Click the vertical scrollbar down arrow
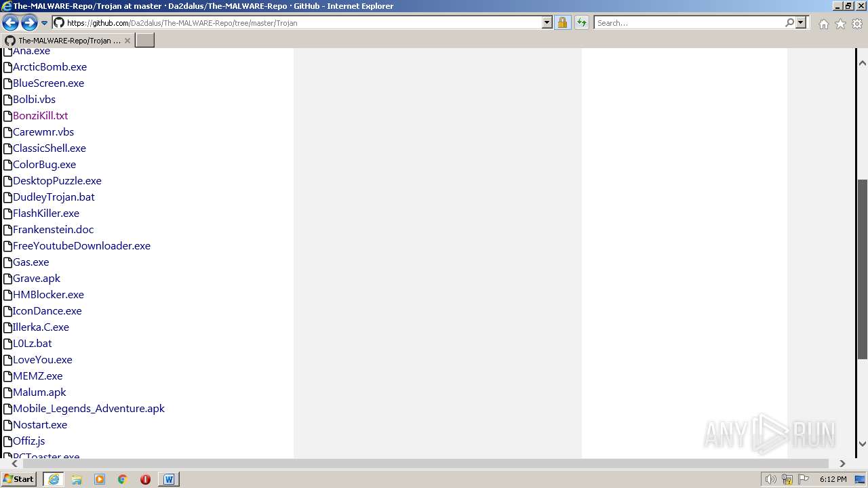This screenshot has width=868, height=488. 863,444
